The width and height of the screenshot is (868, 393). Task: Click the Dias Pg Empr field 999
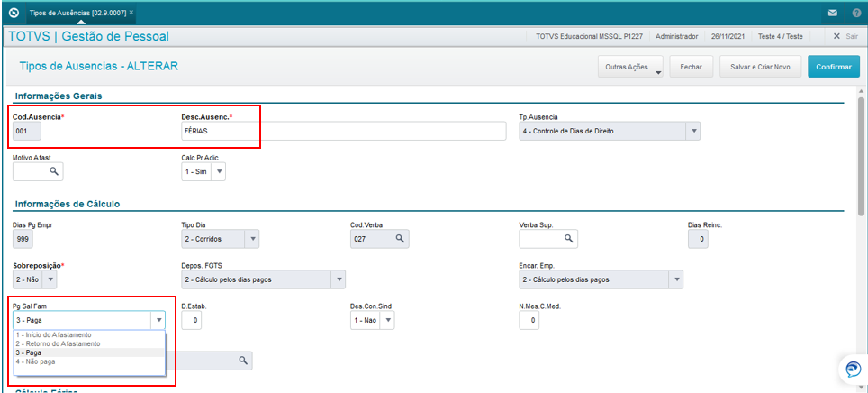[x=23, y=238]
